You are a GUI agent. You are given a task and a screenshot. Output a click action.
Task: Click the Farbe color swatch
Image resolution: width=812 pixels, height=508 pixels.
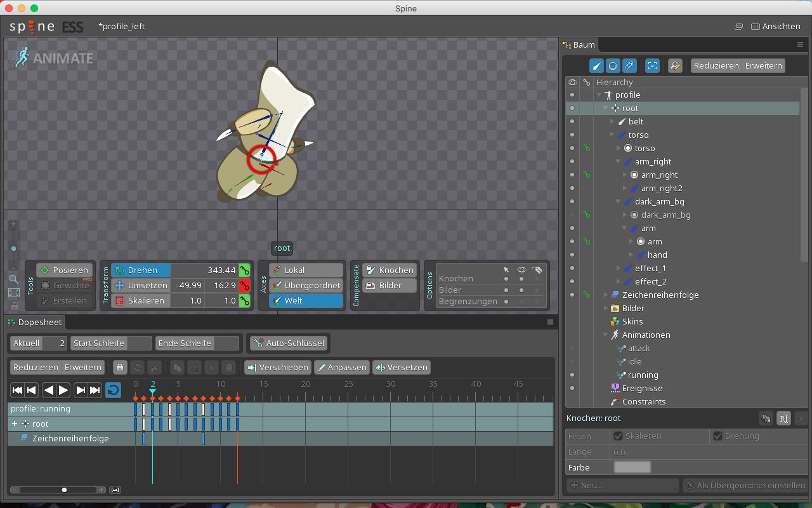[x=632, y=467]
